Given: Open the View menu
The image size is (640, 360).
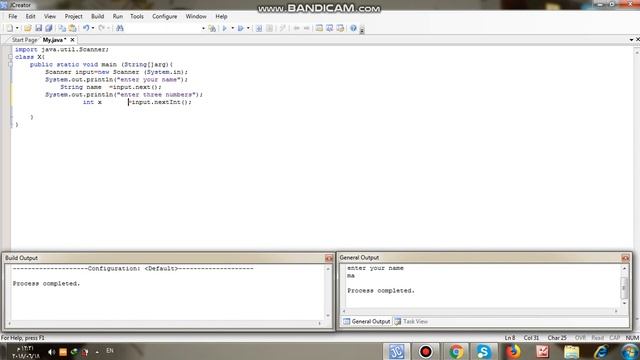Looking at the screenshot, I should pos(50,16).
